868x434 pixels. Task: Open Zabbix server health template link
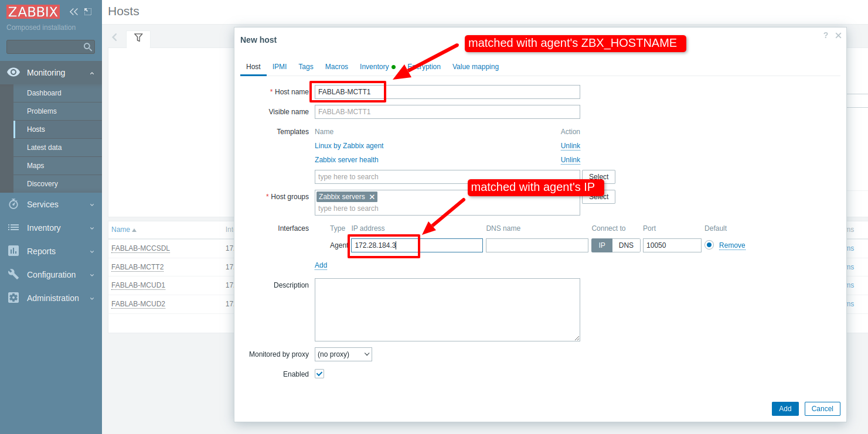[346, 160]
